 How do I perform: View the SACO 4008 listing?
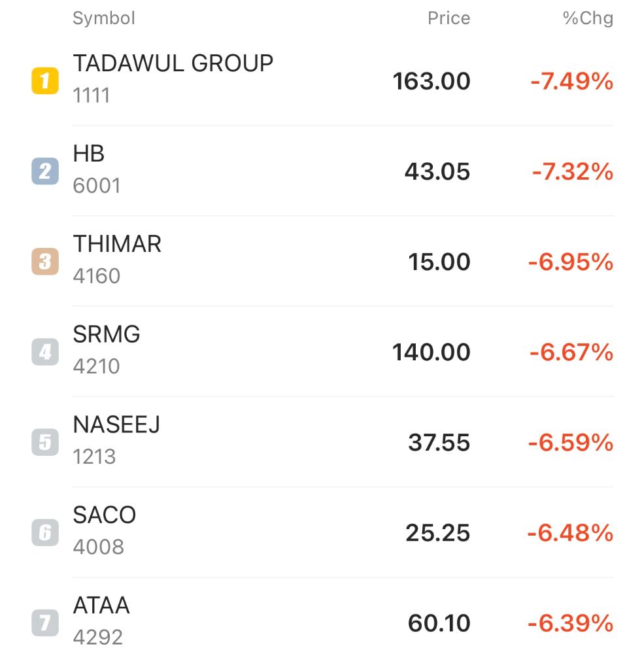point(105,515)
